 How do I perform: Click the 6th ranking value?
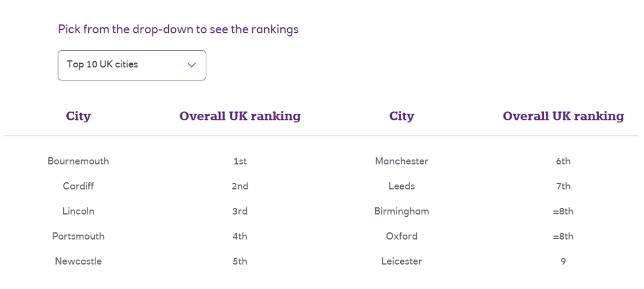pos(563,161)
